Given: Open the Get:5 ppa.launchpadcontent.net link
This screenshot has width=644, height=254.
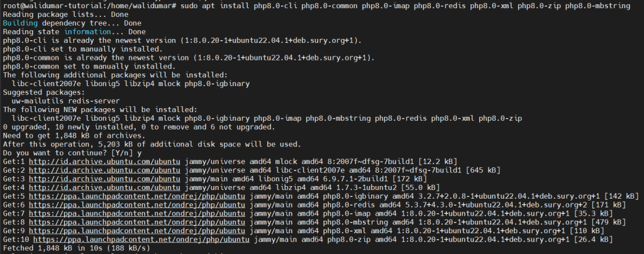Looking at the screenshot, I should [x=136, y=196].
